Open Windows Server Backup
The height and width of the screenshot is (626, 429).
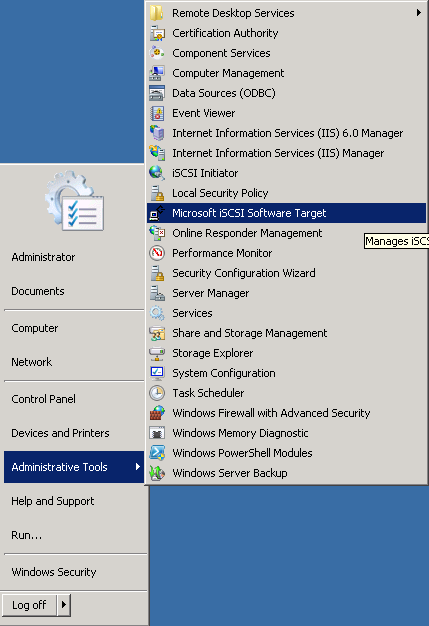click(x=286, y=473)
